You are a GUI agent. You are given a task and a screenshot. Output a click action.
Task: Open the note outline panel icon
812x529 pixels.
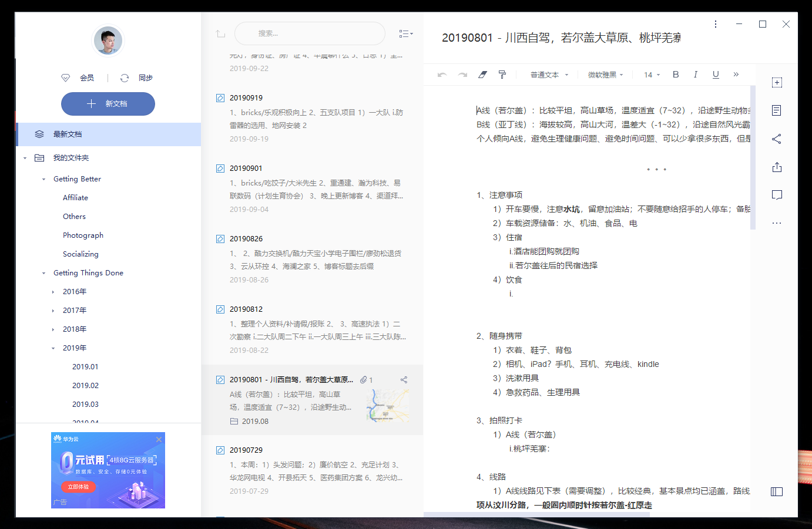777,110
